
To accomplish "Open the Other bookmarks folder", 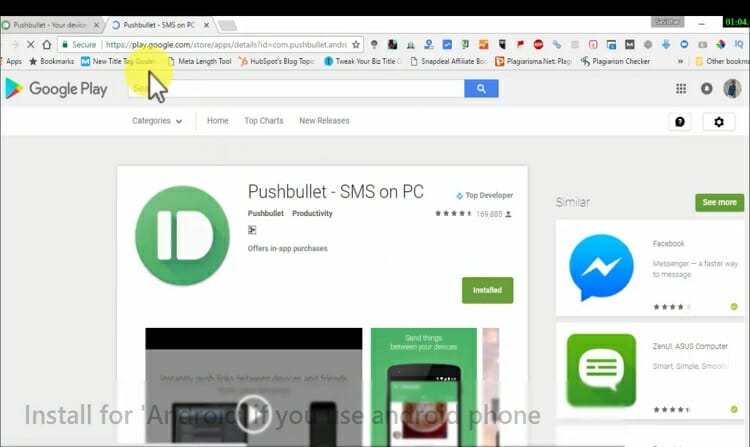I will click(x=722, y=61).
